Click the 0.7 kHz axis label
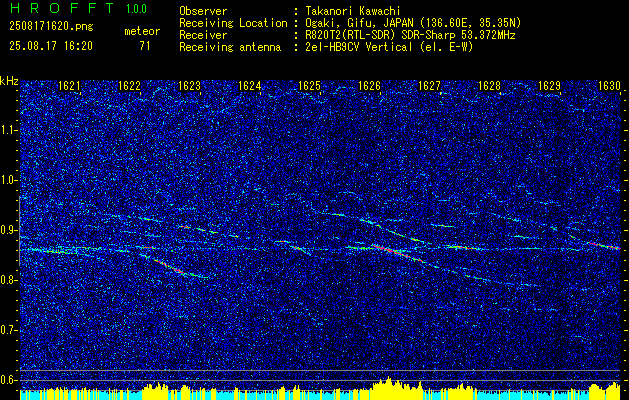This screenshot has height=400, width=629. click(x=8, y=330)
